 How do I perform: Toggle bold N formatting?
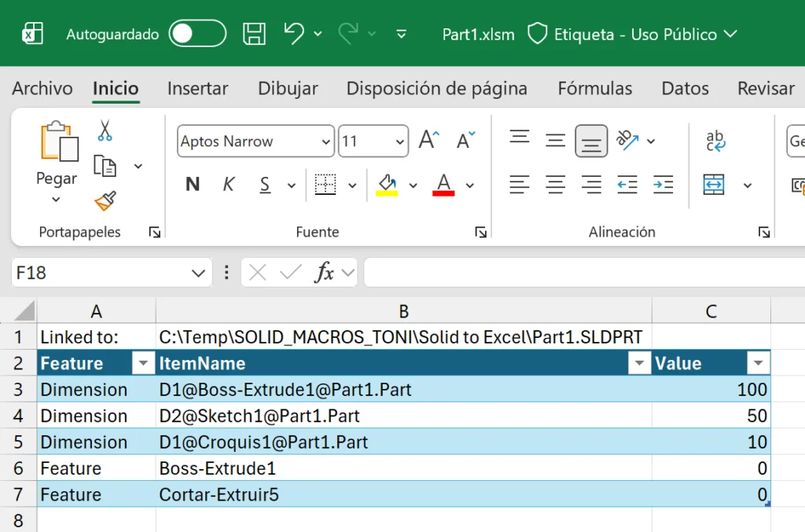tap(193, 184)
